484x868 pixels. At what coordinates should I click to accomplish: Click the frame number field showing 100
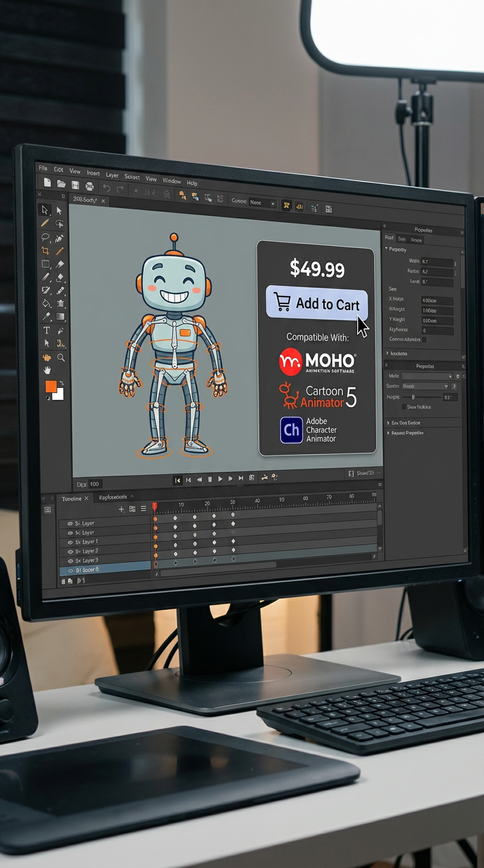[94, 484]
